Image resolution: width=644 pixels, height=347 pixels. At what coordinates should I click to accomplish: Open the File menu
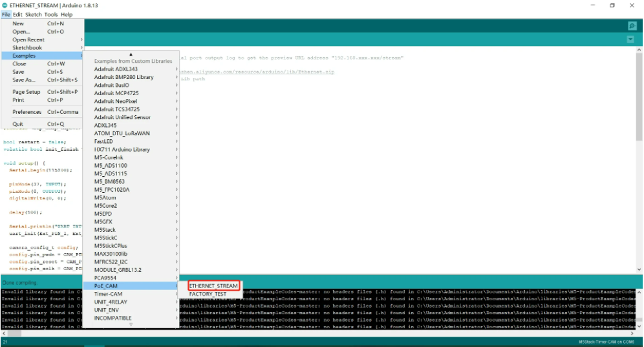click(6, 14)
